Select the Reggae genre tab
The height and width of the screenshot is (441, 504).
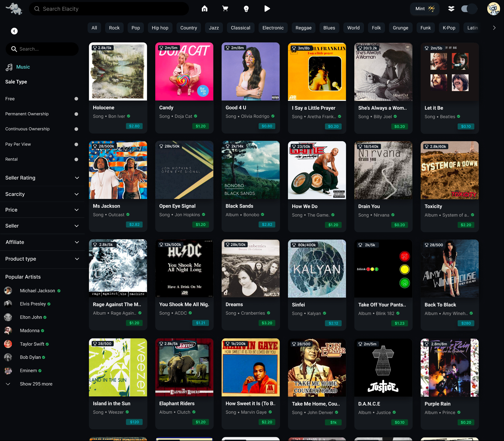303,28
